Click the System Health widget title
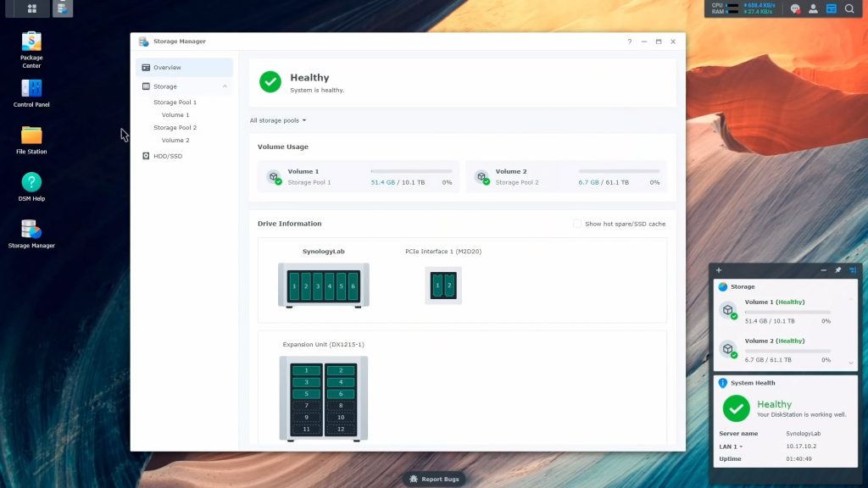The height and width of the screenshot is (488, 868). coord(753,383)
